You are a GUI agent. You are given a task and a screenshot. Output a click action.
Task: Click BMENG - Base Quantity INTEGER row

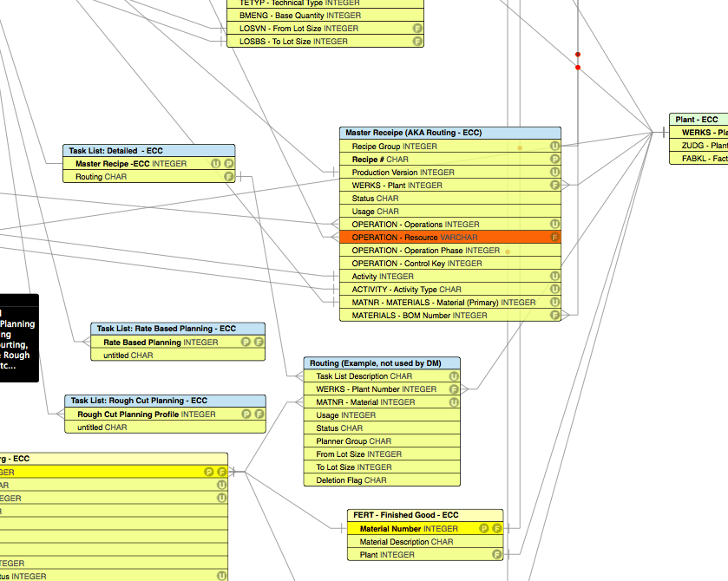pos(325,16)
